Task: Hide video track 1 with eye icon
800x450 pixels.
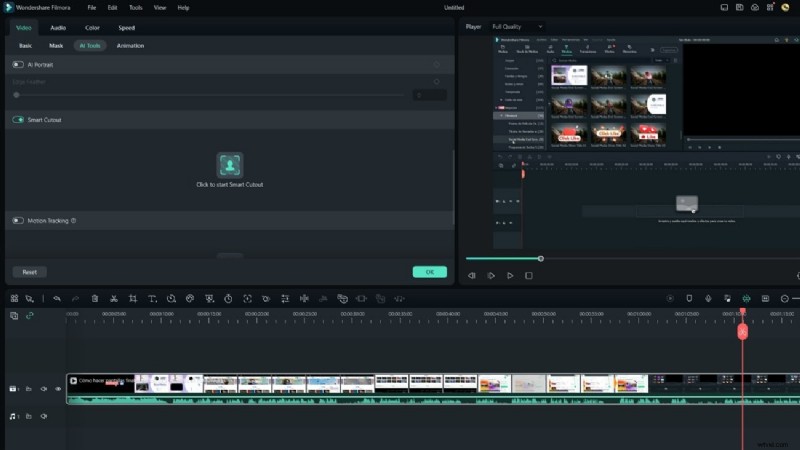Action: tap(58, 389)
